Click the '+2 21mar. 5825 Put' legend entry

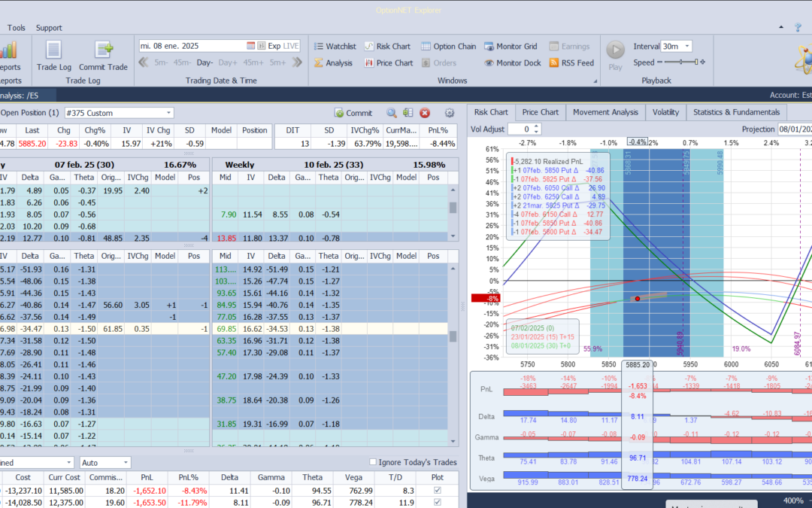pyautogui.click(x=556, y=205)
